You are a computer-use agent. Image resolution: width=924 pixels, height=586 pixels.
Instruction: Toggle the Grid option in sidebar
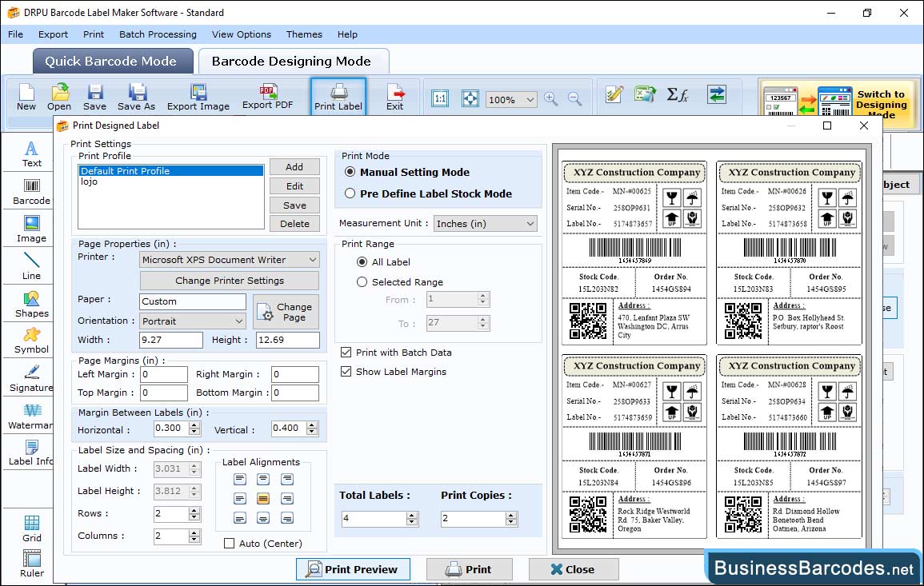coord(32,528)
